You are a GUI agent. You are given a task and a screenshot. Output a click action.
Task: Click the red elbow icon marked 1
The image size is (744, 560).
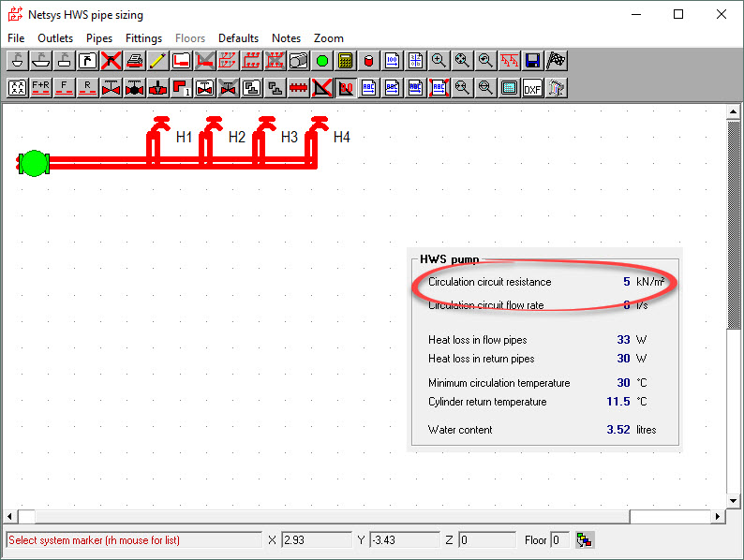[181, 88]
